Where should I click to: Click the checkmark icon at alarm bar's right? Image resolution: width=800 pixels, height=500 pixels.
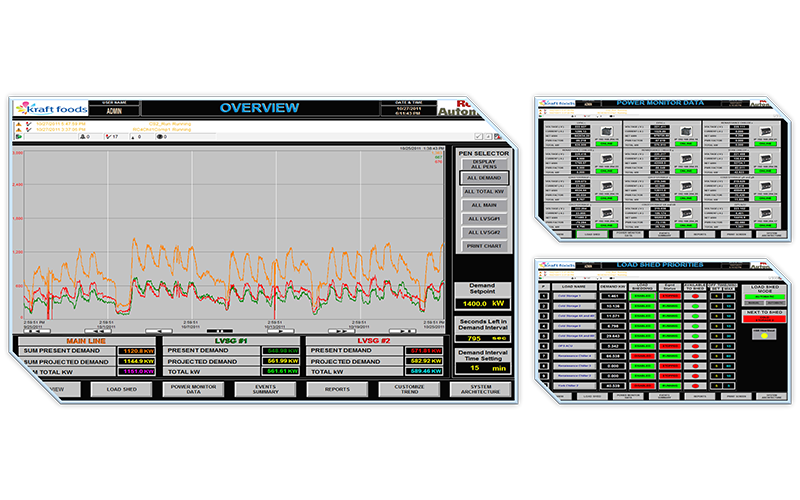479,137
